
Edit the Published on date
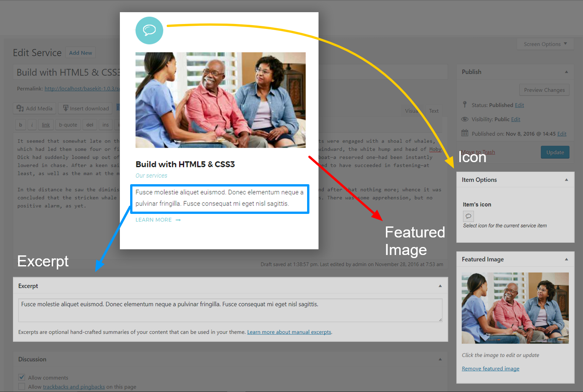562,134
